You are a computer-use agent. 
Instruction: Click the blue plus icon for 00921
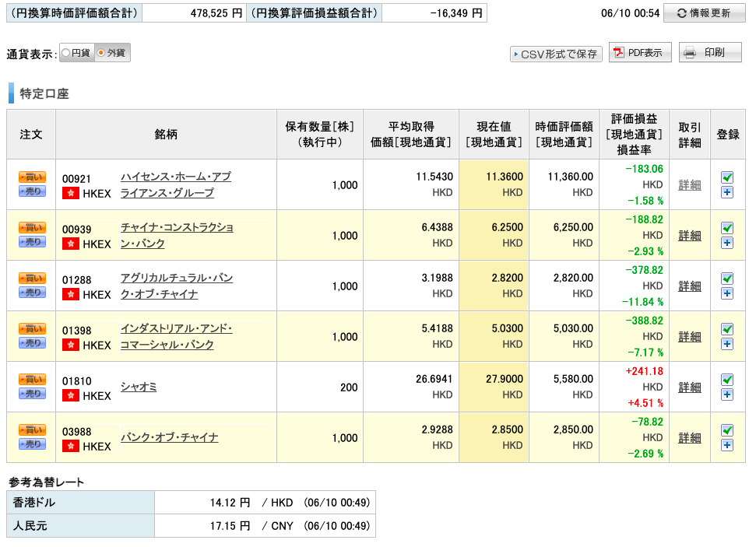click(727, 192)
